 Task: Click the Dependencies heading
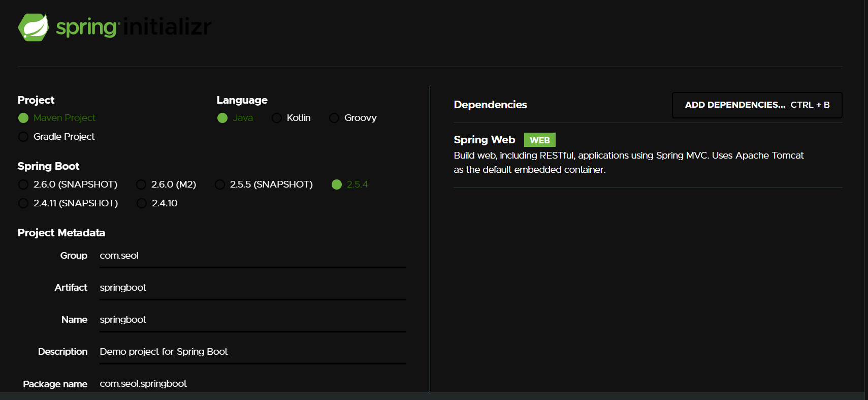click(490, 105)
